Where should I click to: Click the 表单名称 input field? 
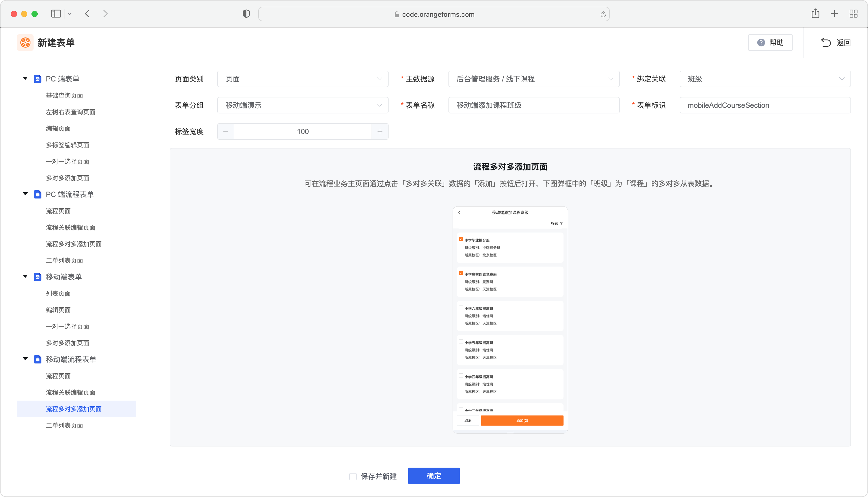coord(534,105)
